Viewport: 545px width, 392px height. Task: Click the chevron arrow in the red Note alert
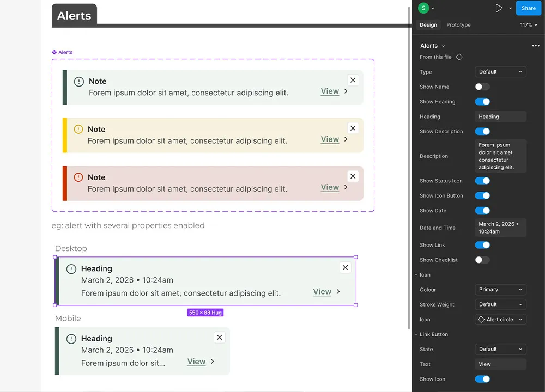tap(346, 187)
